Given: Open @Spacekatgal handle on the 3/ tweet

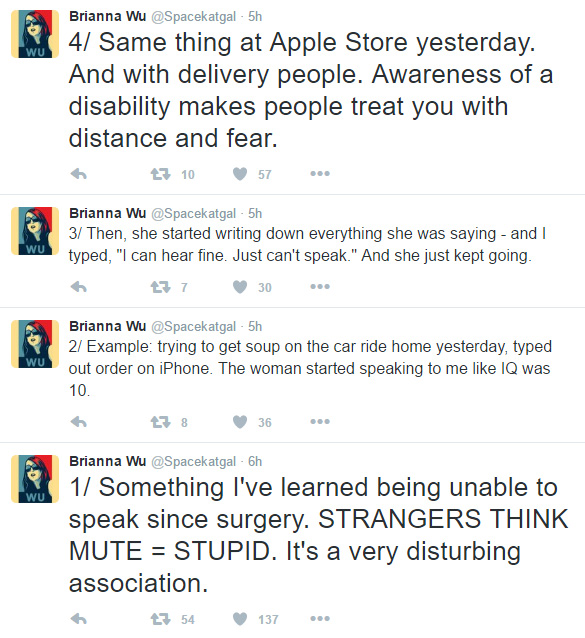Looking at the screenshot, I should [x=194, y=214].
